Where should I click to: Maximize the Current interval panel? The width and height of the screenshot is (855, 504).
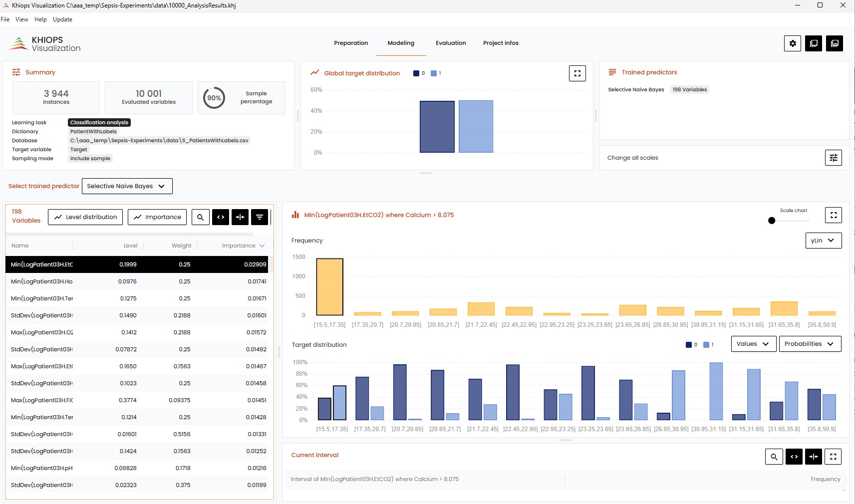click(833, 457)
